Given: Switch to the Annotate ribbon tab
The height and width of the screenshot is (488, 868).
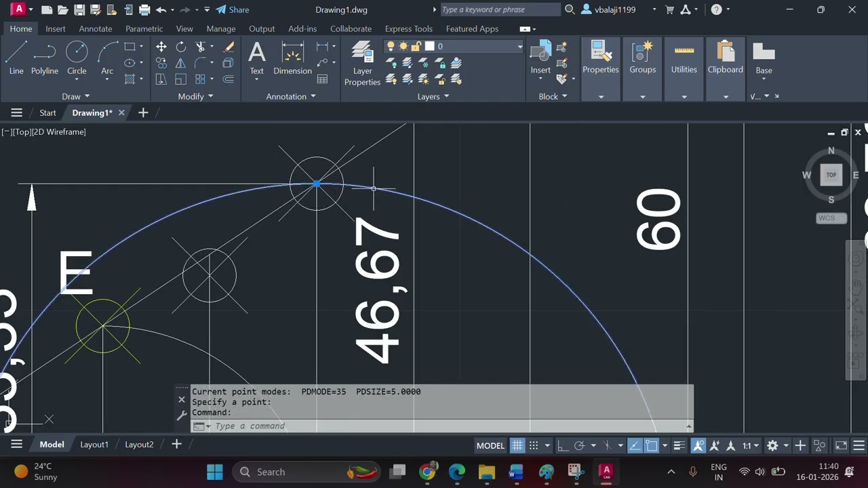Looking at the screenshot, I should click(x=96, y=28).
